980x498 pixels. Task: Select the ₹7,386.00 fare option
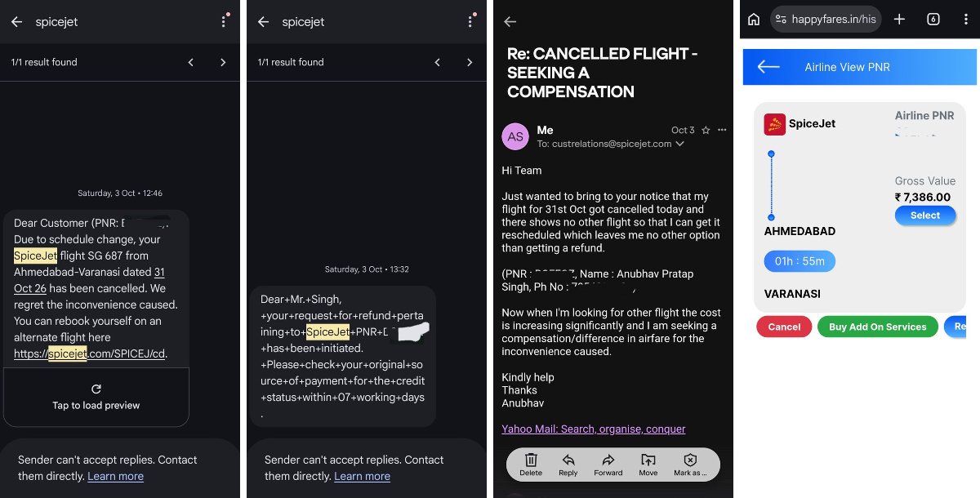click(925, 216)
